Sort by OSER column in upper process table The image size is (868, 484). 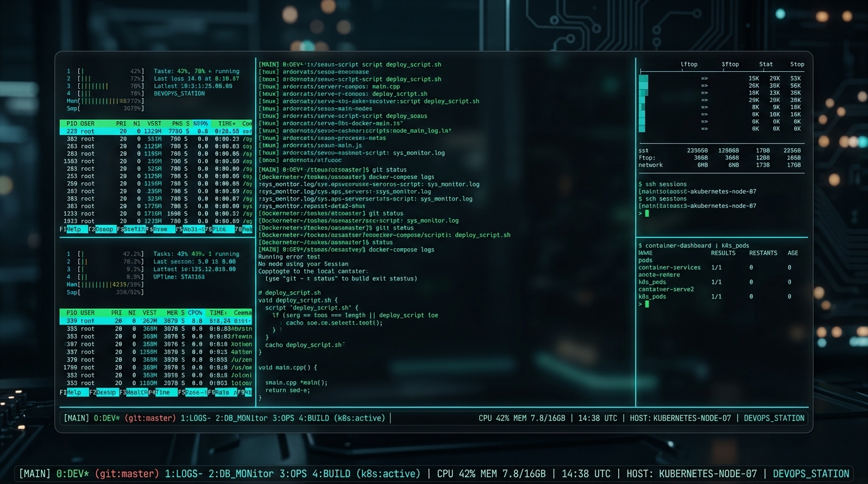point(88,124)
